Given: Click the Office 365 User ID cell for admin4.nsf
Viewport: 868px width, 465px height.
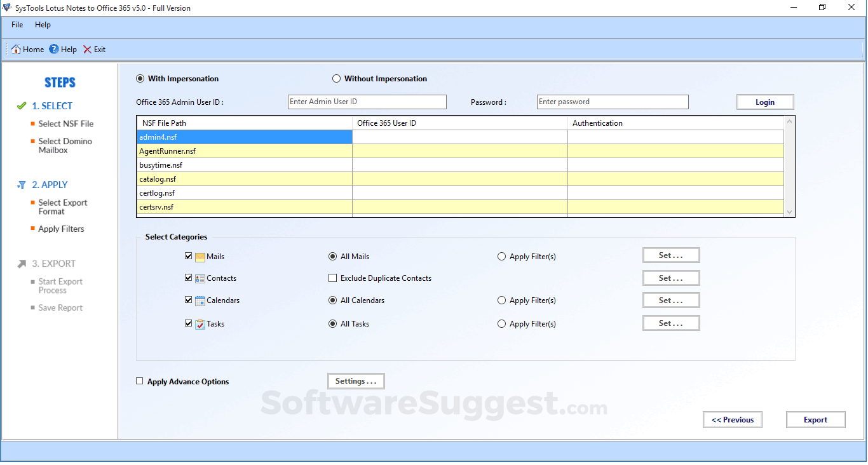Looking at the screenshot, I should tap(460, 137).
